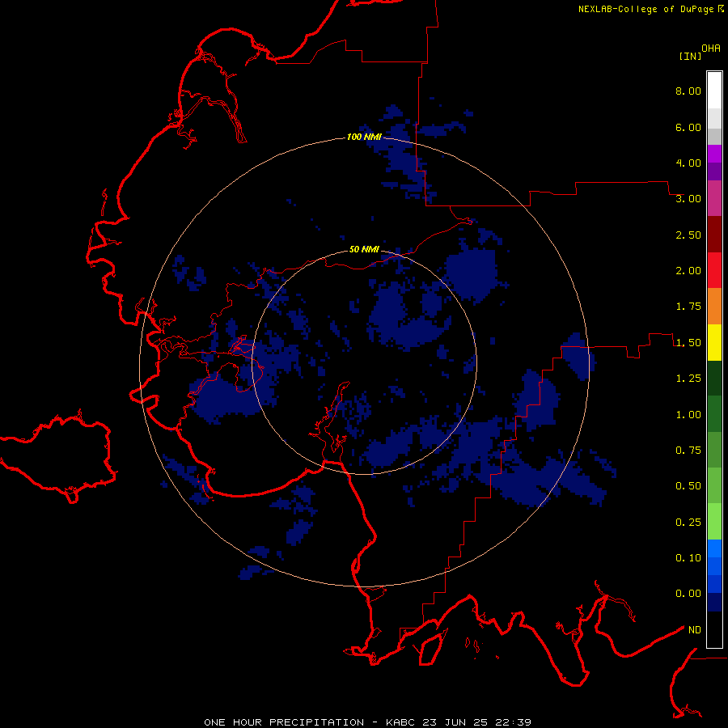
Task: Select the 2.00 legend value
Action: pos(688,271)
